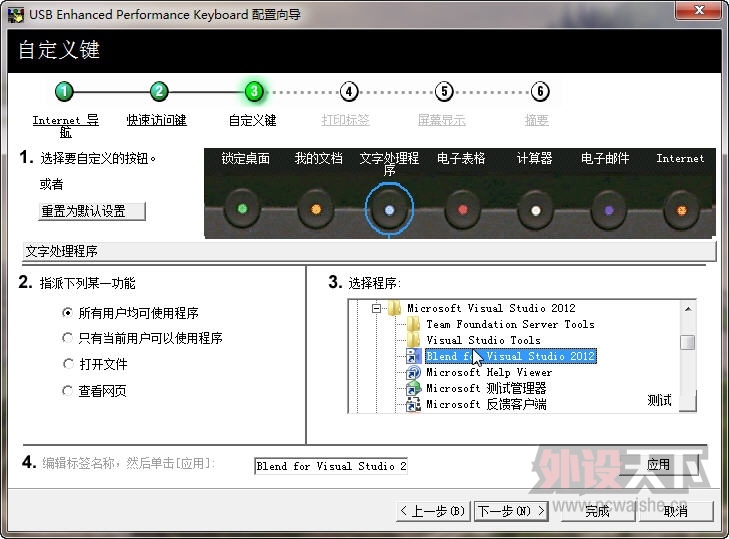Screen dimensions: 729x539
Task: Click the Microsoft Help Viewer shortcut icon
Action: (413, 372)
